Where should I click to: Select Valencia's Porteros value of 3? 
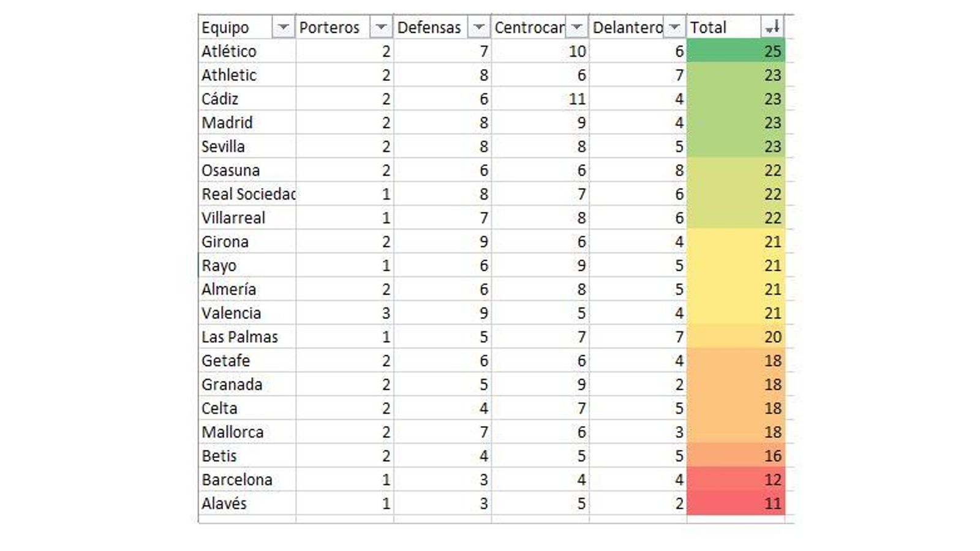coord(343,313)
